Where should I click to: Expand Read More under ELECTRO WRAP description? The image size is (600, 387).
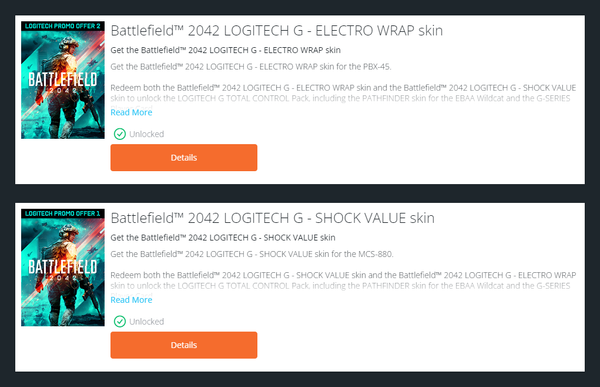(x=131, y=112)
